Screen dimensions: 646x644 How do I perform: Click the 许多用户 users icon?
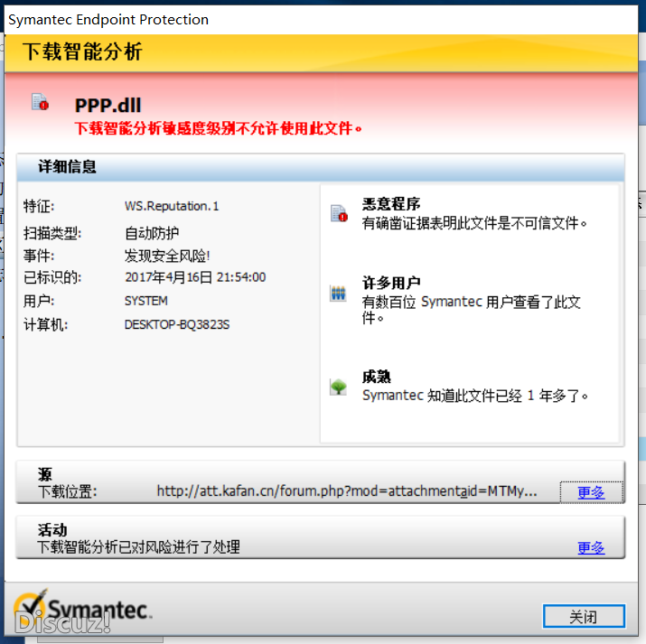[339, 294]
